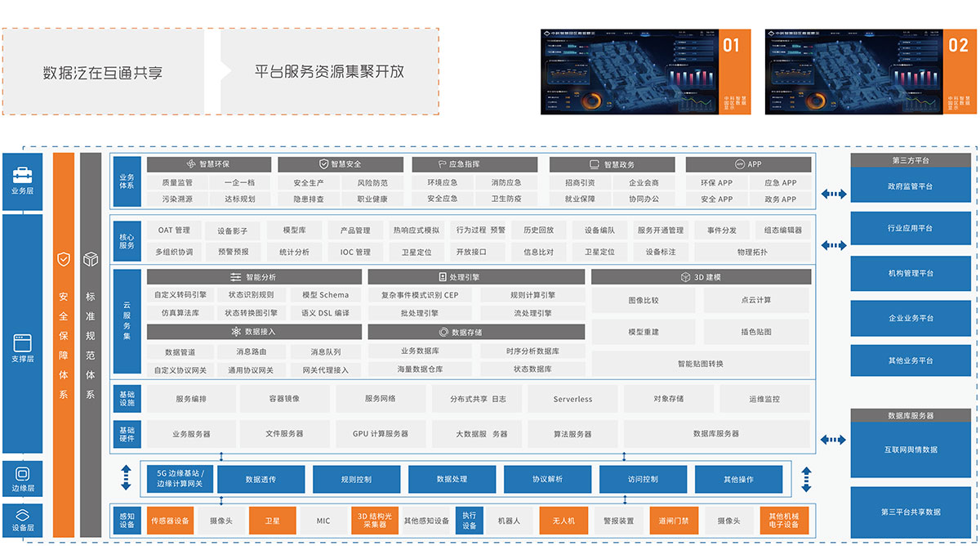Click the fan icon beside 智慧环保
Screen dimensions: 980x546
[191, 164]
